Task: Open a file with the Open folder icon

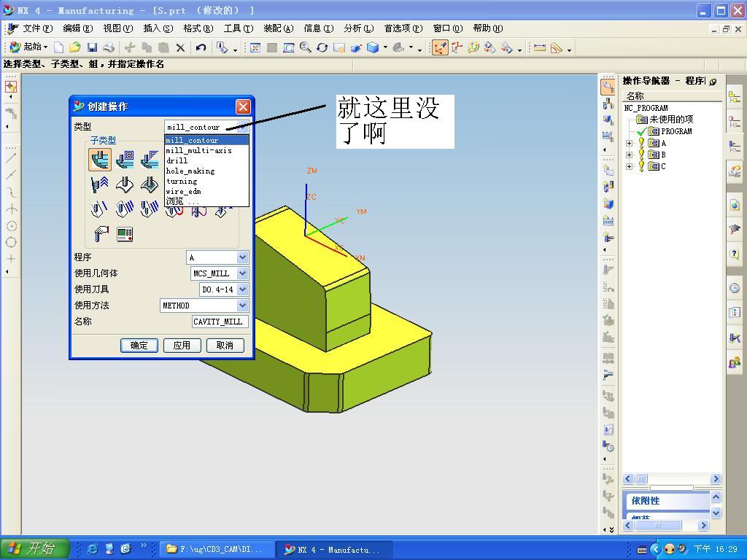Action: 75,47
